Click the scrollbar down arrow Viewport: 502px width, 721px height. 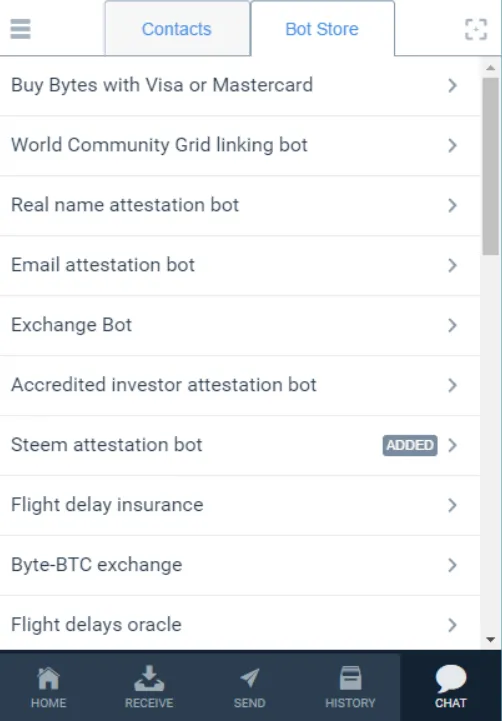(x=491, y=640)
